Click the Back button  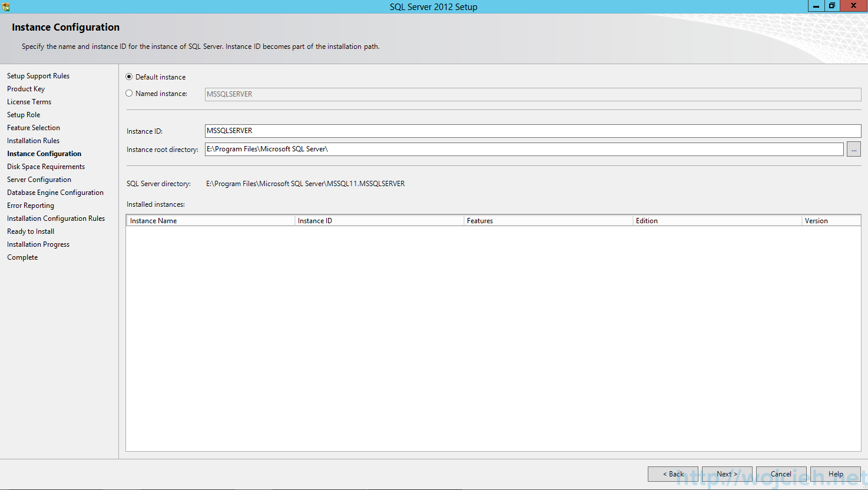pyautogui.click(x=673, y=474)
